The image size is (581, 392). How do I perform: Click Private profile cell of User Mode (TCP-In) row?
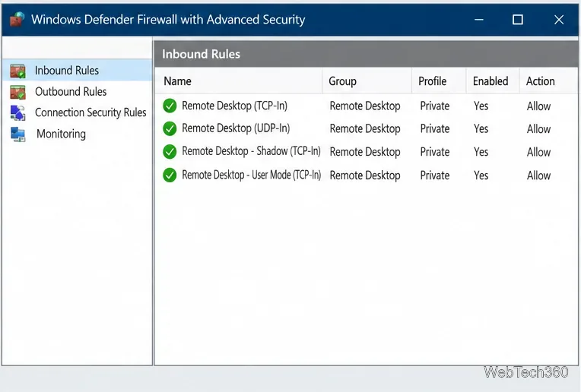[x=435, y=175]
